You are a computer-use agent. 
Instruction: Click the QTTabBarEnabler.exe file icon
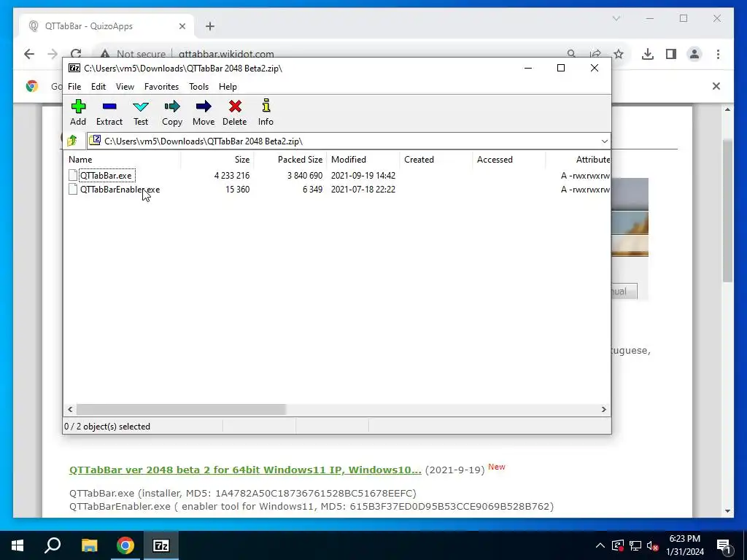(x=72, y=189)
